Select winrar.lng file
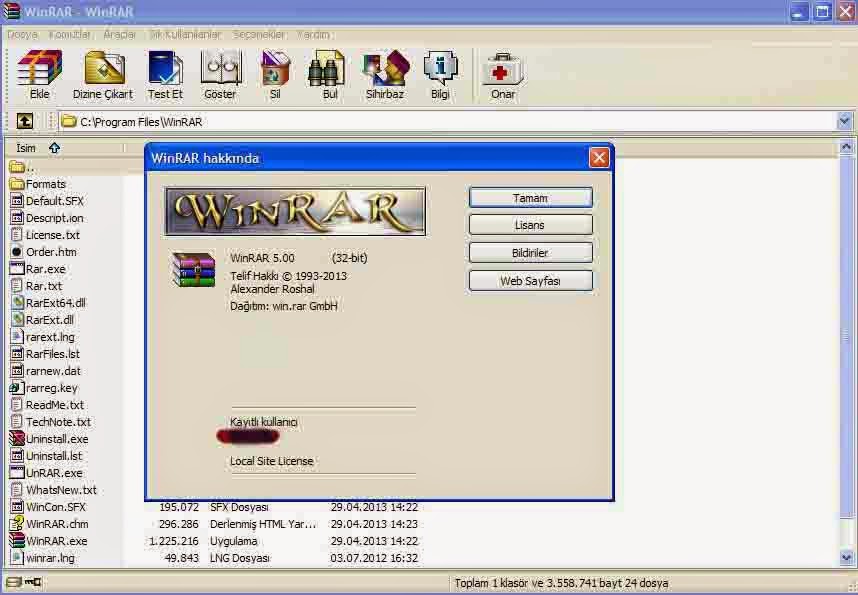Viewport: 858px width, 595px height. tap(43, 558)
